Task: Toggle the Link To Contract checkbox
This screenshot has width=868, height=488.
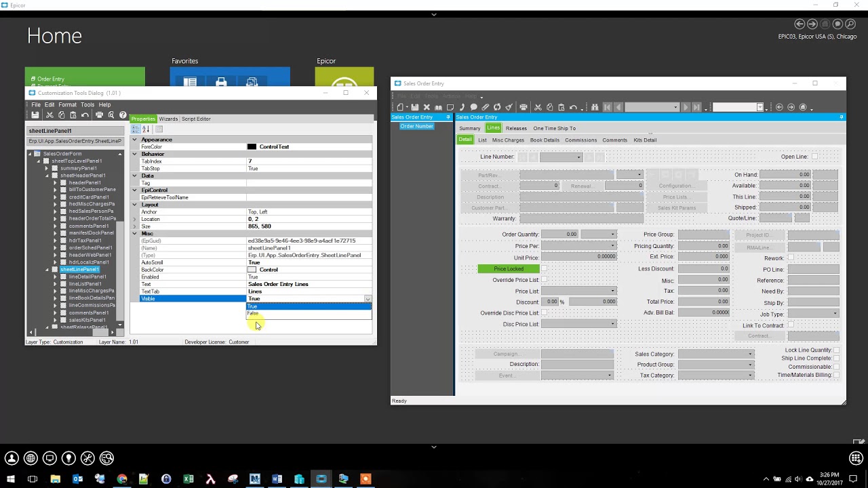Action: click(791, 325)
